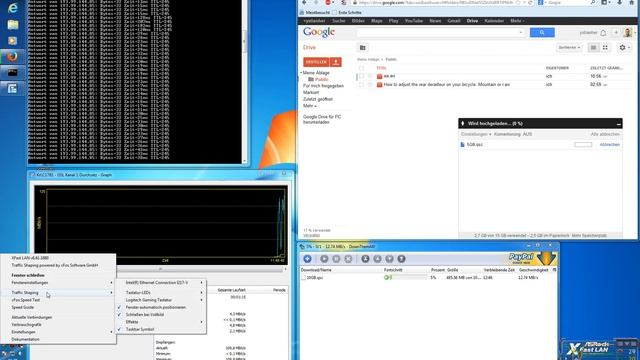Click the move-down arrow in DownThemAll toolbar
This screenshot has width=640, height=360.
coord(389,259)
